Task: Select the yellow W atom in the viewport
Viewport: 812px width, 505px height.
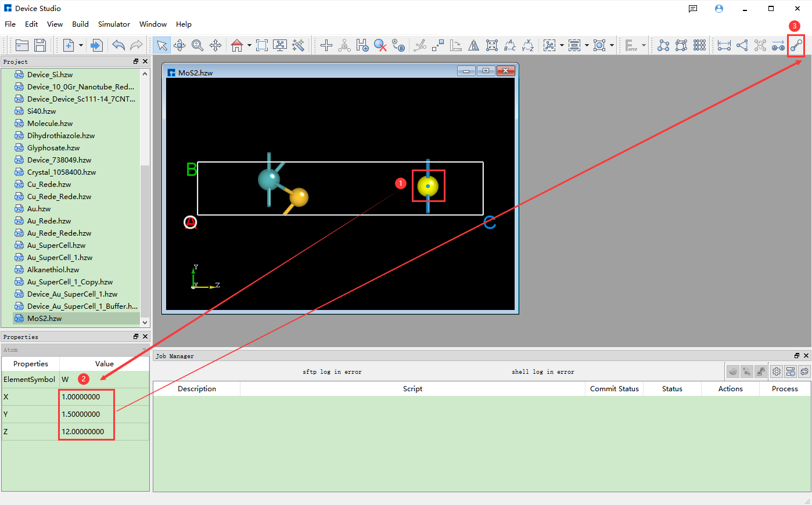Action: click(x=428, y=186)
